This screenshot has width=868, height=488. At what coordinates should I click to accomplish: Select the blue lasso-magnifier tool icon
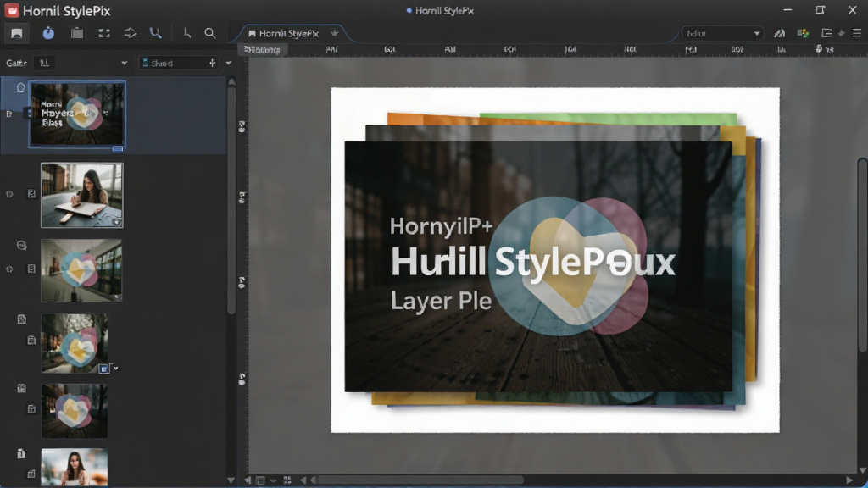coord(156,33)
